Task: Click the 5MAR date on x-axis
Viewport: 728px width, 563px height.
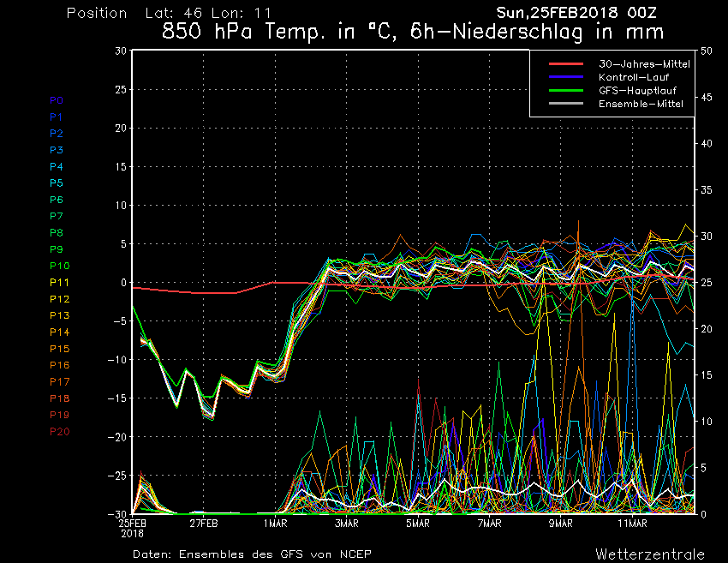Action: pyautogui.click(x=417, y=523)
